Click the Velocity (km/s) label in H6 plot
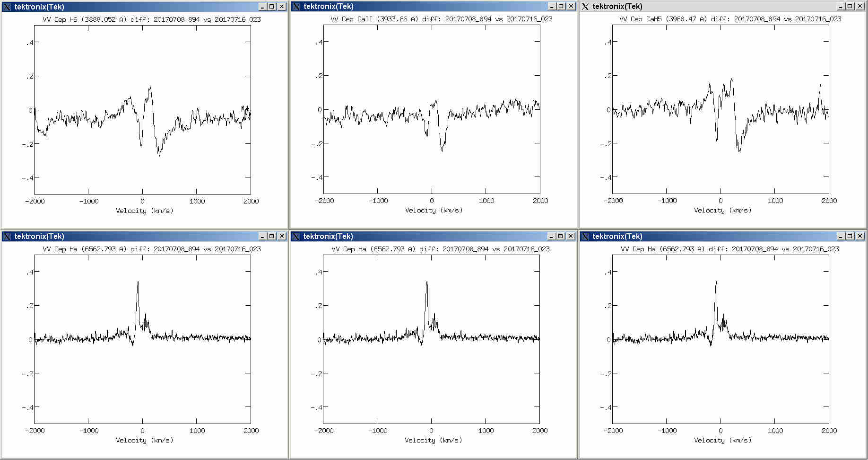The width and height of the screenshot is (868, 460). click(x=145, y=211)
